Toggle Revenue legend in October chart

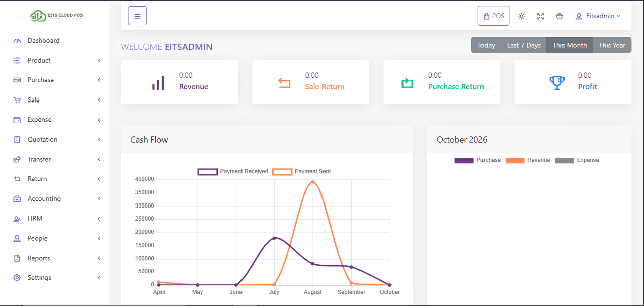coord(528,160)
